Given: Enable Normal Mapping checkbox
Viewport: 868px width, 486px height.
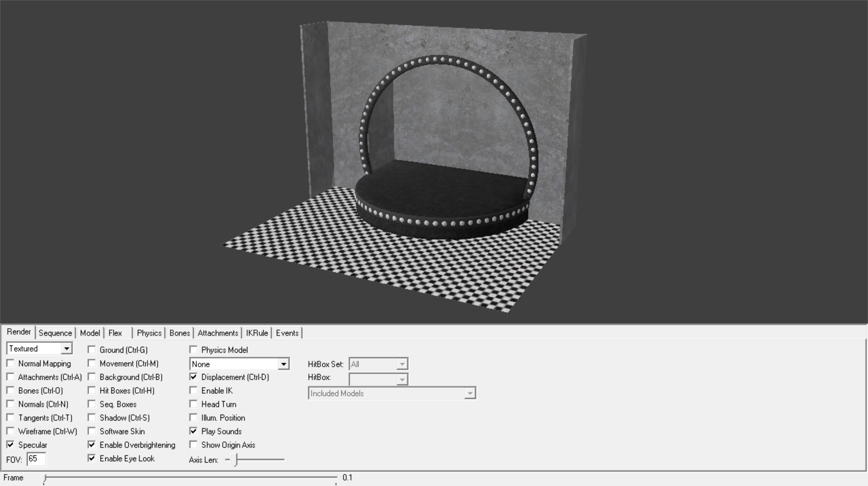Looking at the screenshot, I should pos(10,363).
